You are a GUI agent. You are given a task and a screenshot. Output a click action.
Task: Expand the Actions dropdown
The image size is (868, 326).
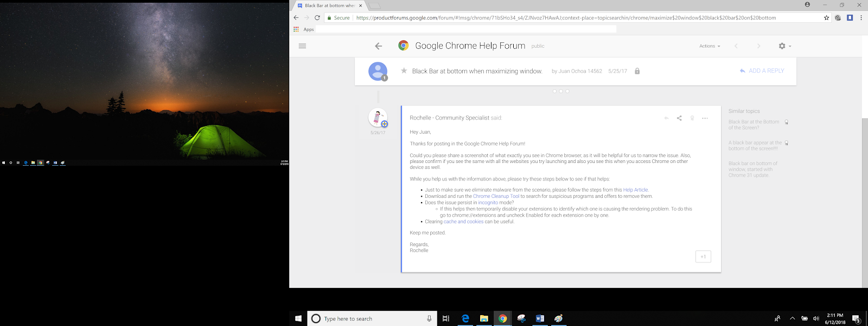pos(710,46)
